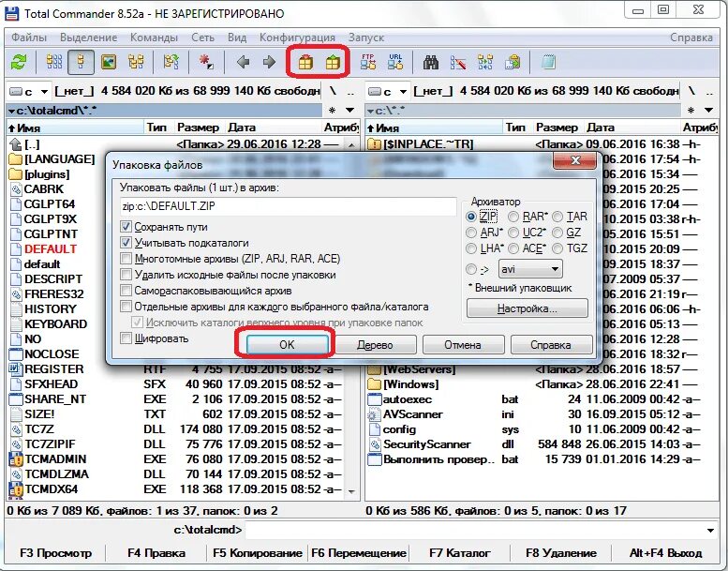Screen dimensions: 728x571
Task: Open the 'Конфигурация' menu
Action: click(297, 38)
